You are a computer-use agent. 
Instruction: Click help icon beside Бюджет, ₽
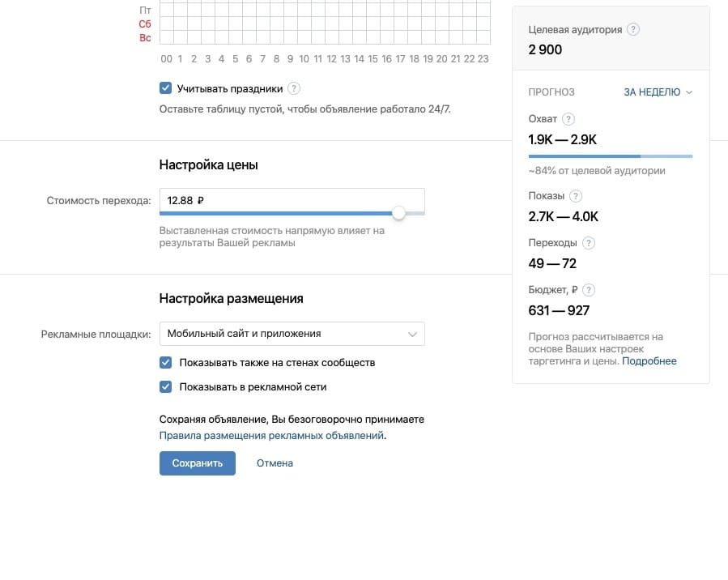pos(589,290)
